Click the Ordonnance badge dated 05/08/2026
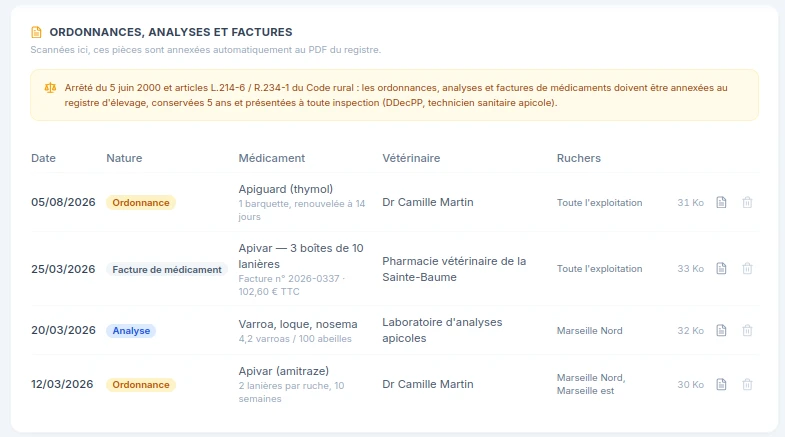Screen dimensions: 785x437 141,203
